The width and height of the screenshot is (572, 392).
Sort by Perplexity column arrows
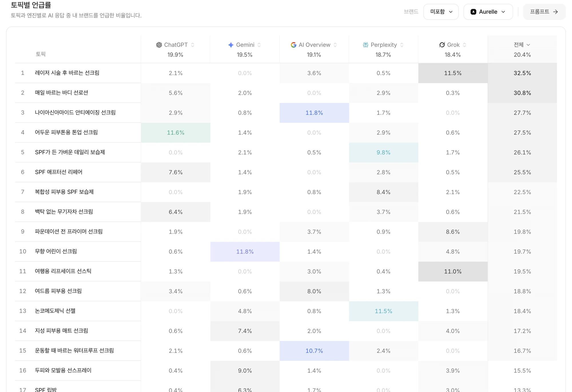[402, 45]
